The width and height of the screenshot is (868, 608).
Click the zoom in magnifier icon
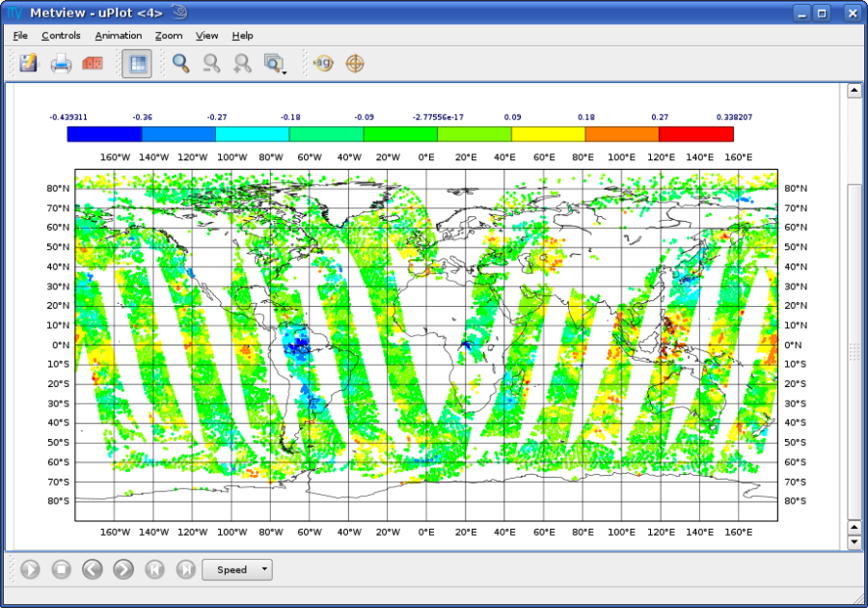tap(242, 63)
